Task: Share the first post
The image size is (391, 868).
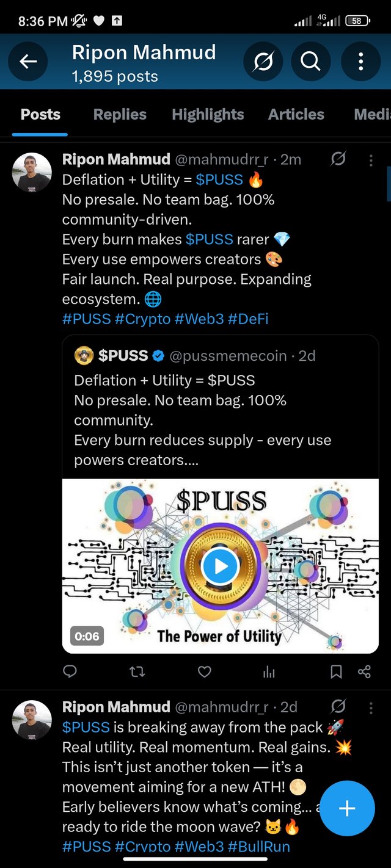Action: click(x=365, y=671)
